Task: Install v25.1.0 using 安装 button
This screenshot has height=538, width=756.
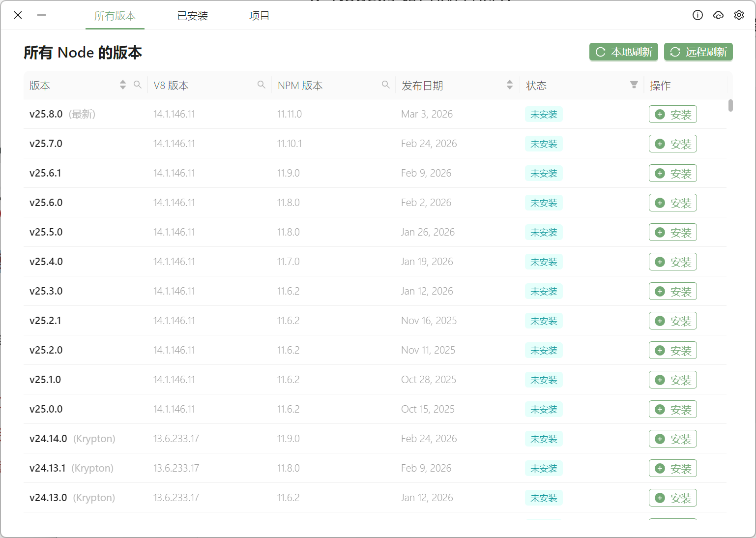Action: click(x=673, y=380)
